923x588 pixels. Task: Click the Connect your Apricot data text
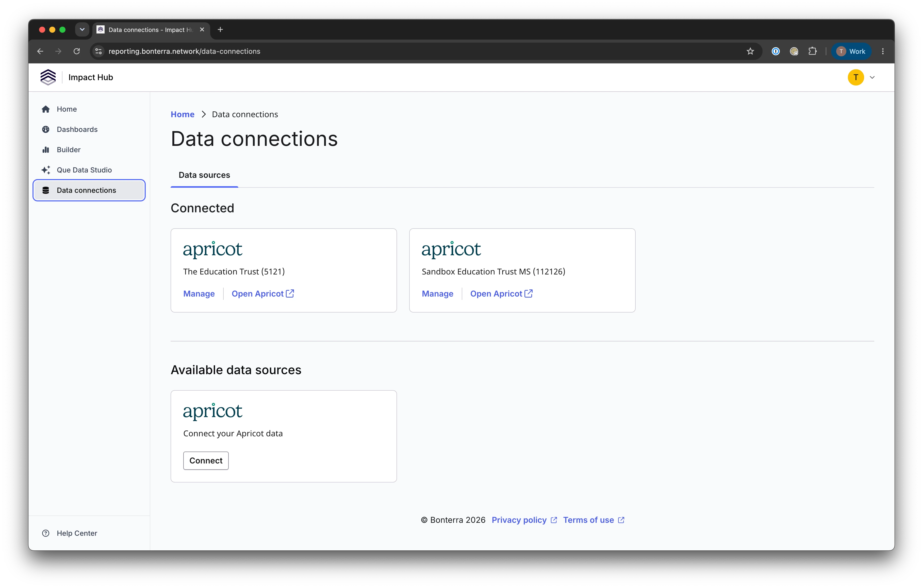click(x=233, y=434)
